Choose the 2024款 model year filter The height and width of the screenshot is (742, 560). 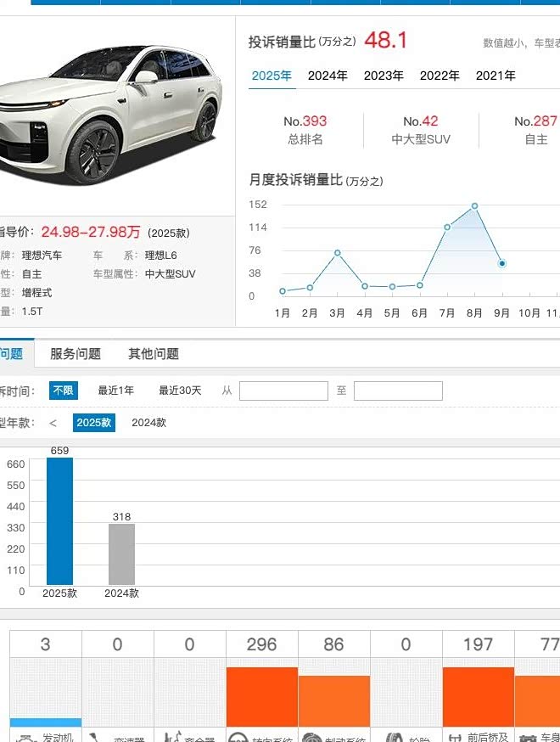point(149,423)
